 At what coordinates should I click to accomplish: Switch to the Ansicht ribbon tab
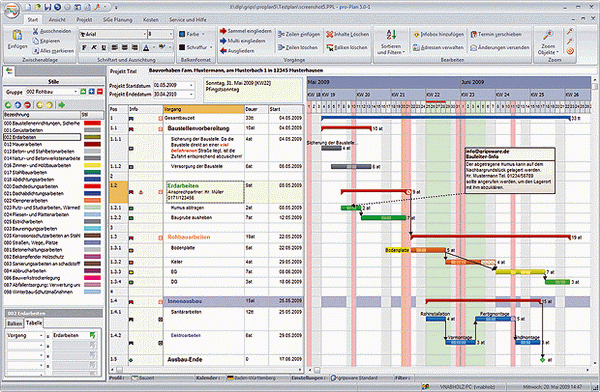pos(57,20)
